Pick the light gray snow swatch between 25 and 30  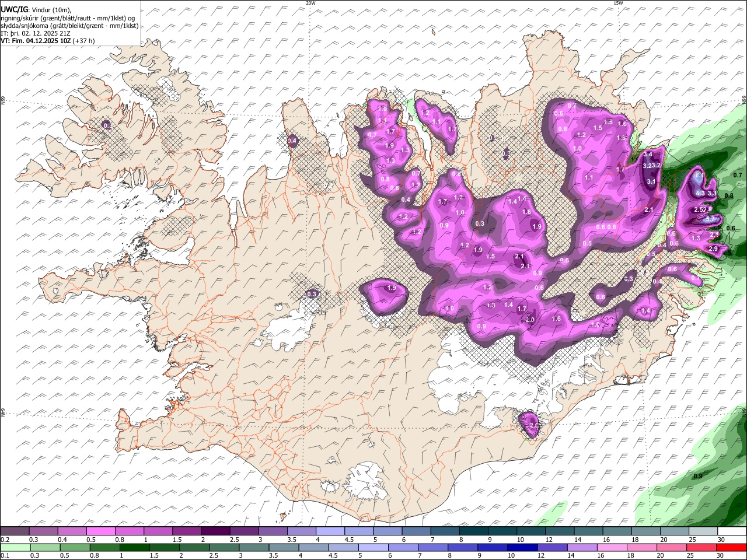[x=703, y=531]
